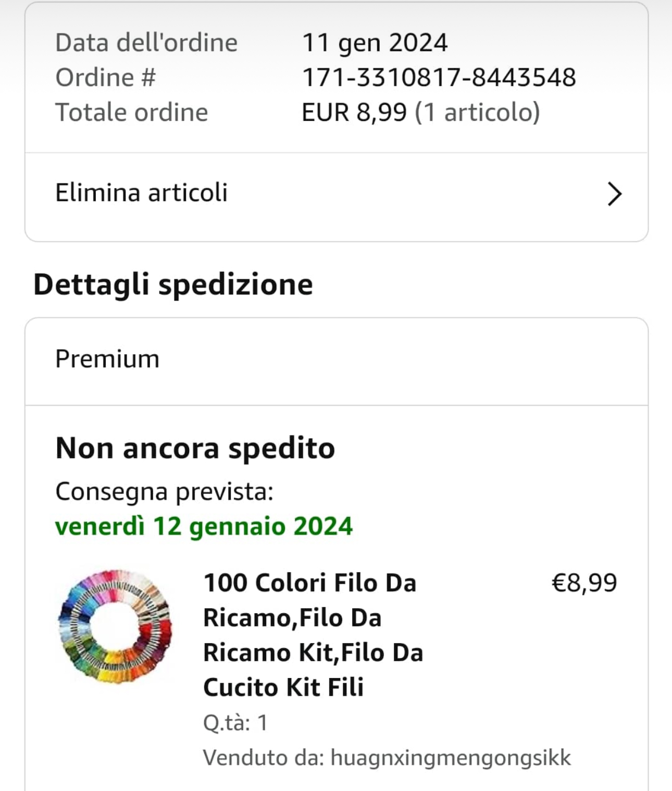Click the chevron arrow beside Elimina articoli
The width and height of the screenshot is (672, 791).
click(614, 194)
